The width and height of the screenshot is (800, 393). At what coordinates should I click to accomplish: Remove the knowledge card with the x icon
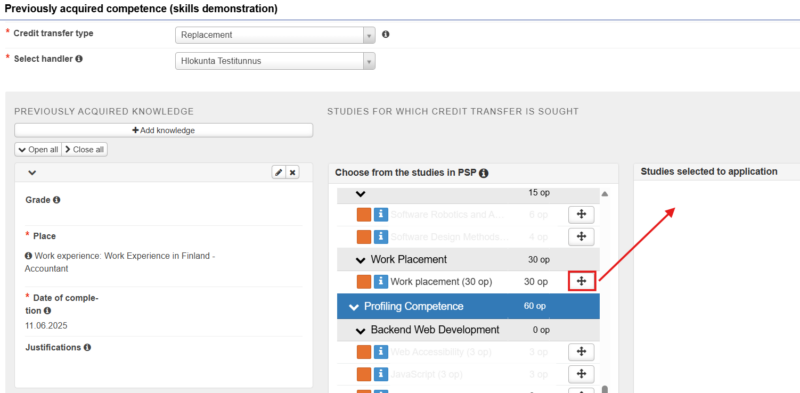click(292, 173)
